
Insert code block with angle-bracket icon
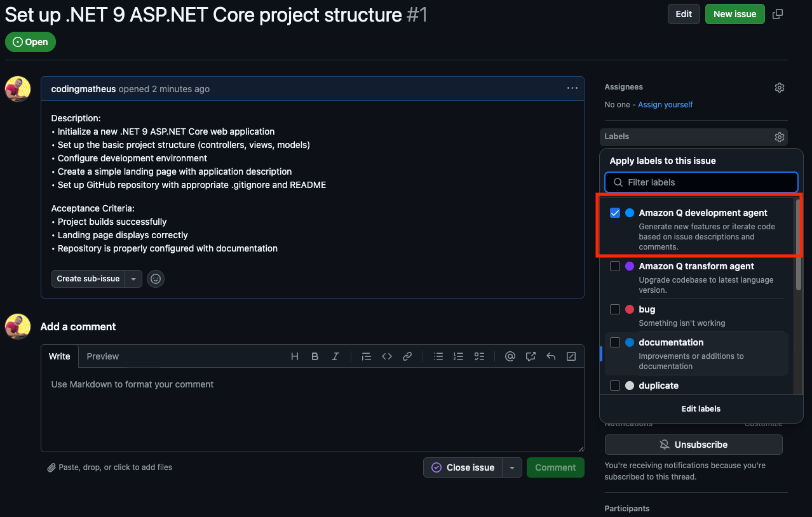point(387,356)
